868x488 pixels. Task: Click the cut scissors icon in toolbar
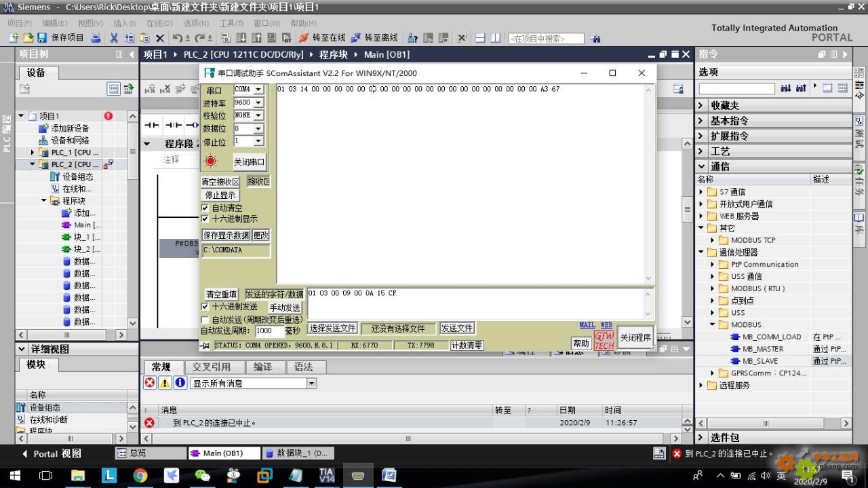coord(114,38)
